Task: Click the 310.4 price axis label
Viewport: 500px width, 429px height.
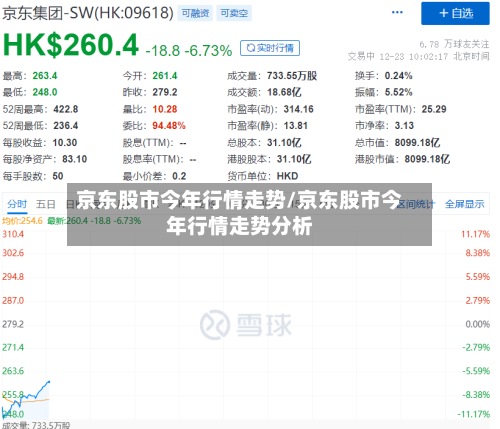Action: point(13,234)
